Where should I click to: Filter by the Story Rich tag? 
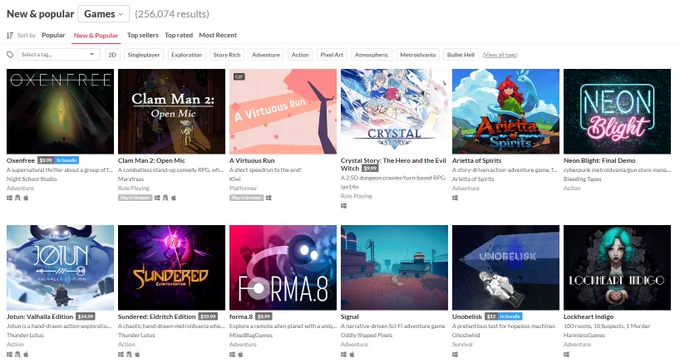[227, 55]
